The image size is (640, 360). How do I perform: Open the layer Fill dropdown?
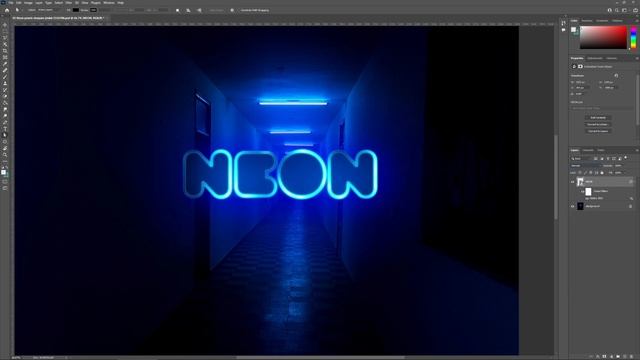619,173
